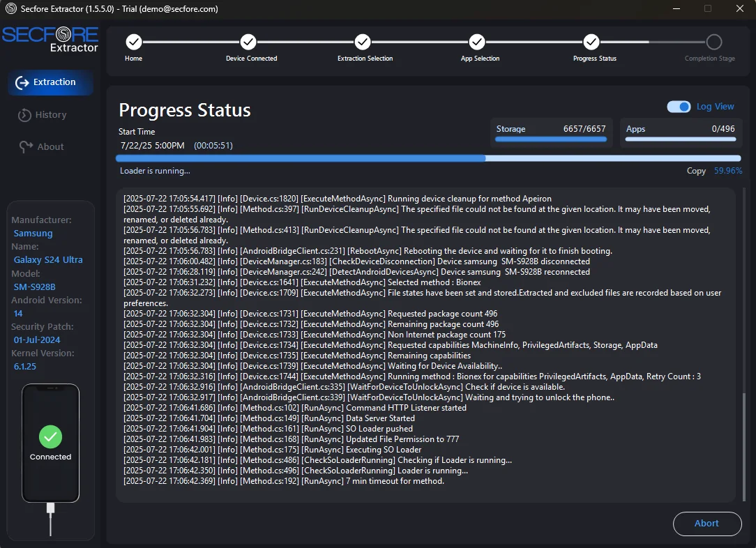
Task: Click the Progress Status step checkmark
Action: tap(591, 42)
